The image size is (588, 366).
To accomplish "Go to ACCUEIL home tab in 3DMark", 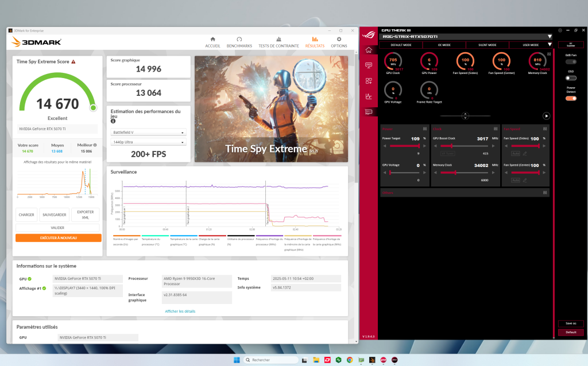I will click(212, 42).
